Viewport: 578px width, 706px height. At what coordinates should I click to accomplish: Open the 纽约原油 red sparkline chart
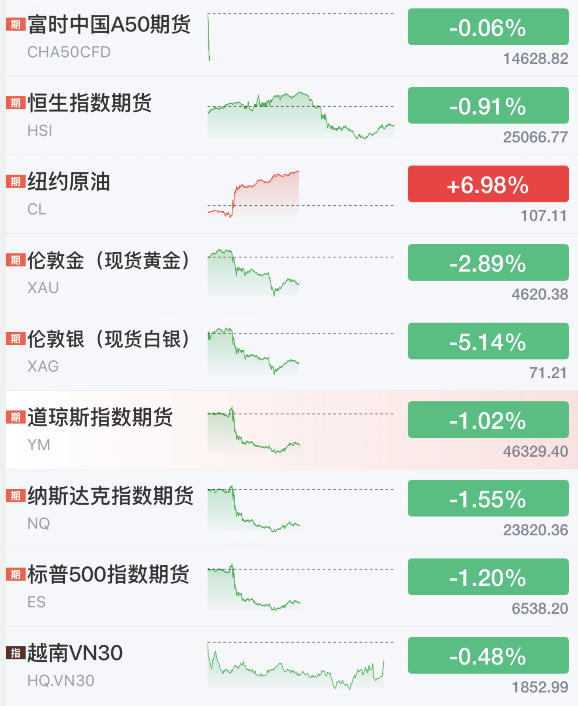[253, 194]
